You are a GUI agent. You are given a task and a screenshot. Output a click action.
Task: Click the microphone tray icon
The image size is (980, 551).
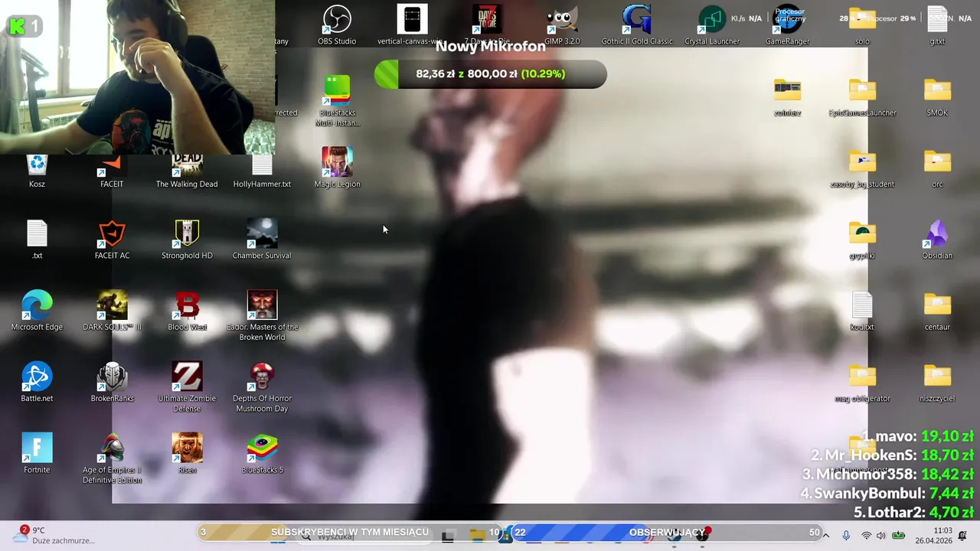(x=846, y=536)
